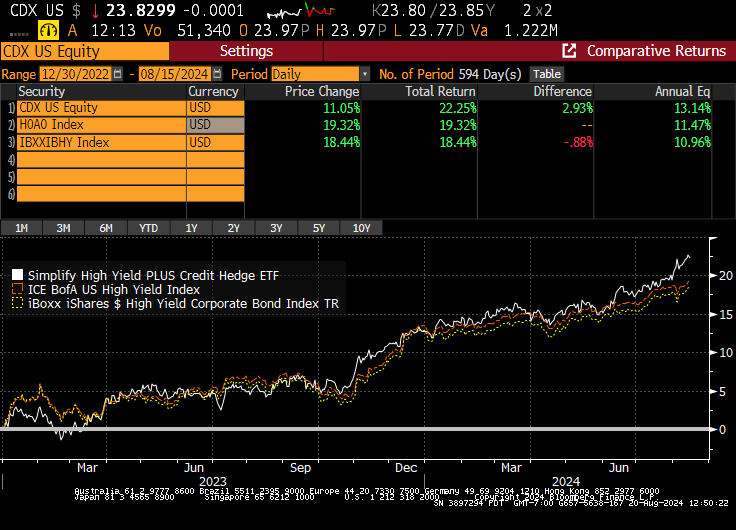Screen dimensions: 736x530
Task: Edit the start date 12/30/2022 field
Action: click(x=76, y=74)
